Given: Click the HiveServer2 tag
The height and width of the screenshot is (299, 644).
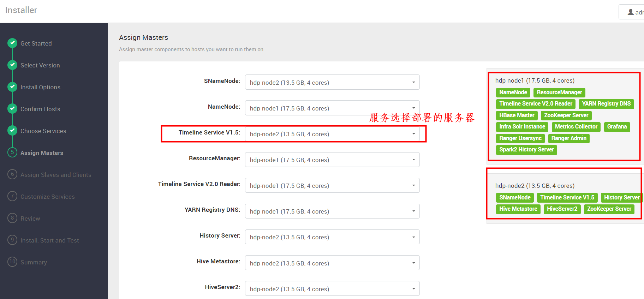Looking at the screenshot, I should [562, 209].
